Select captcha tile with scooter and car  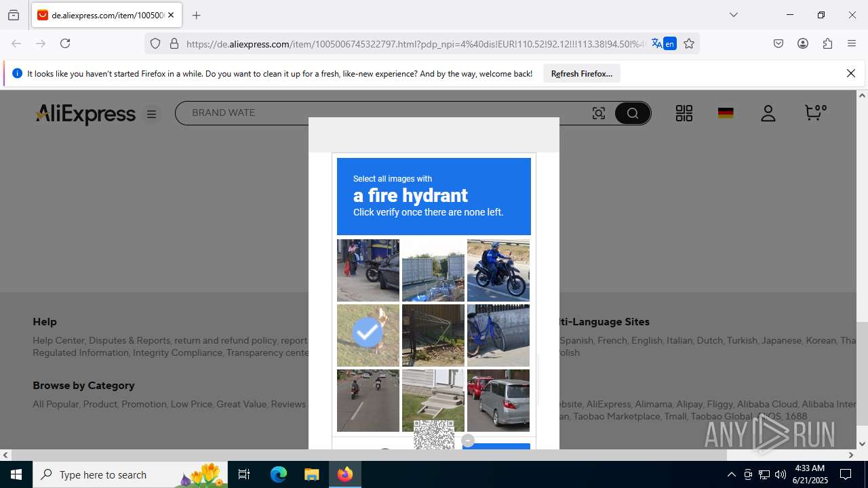[x=368, y=270]
